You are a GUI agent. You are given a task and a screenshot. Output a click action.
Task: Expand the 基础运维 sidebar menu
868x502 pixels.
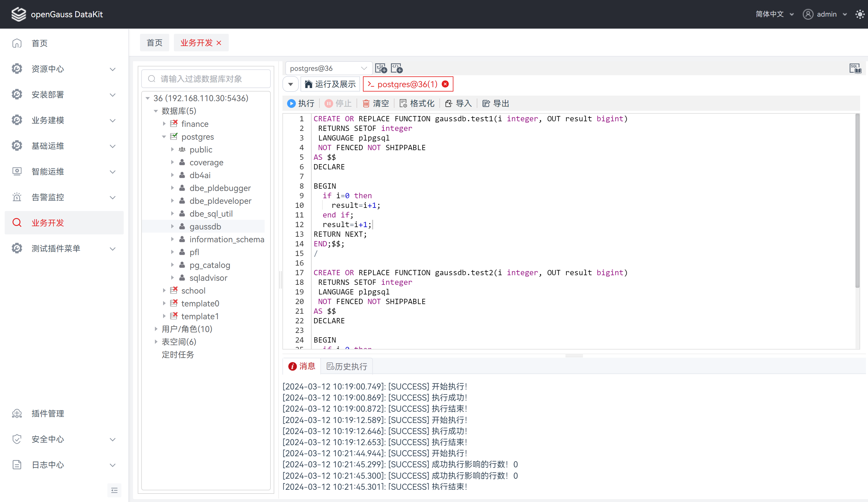click(x=64, y=146)
